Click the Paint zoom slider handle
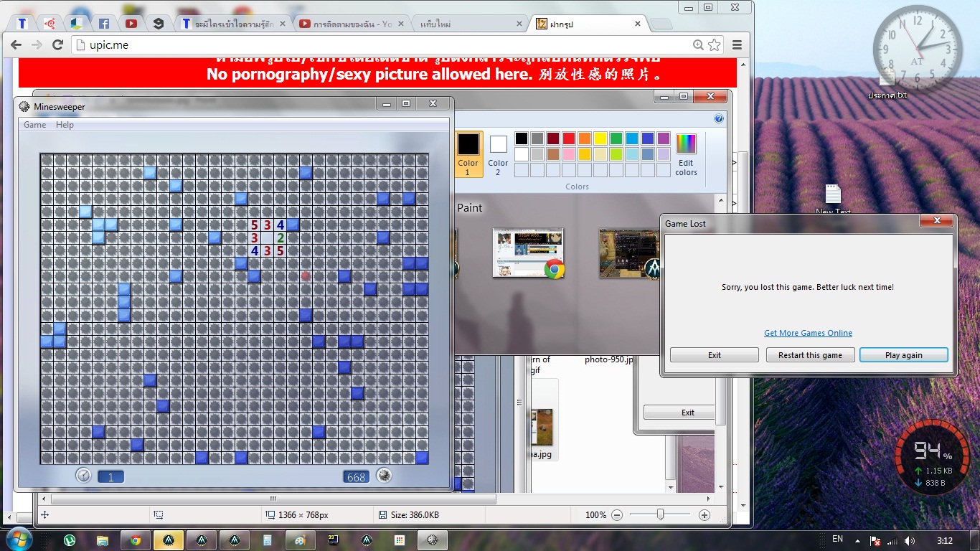Screen dimensions: 980x551 (x=660, y=514)
